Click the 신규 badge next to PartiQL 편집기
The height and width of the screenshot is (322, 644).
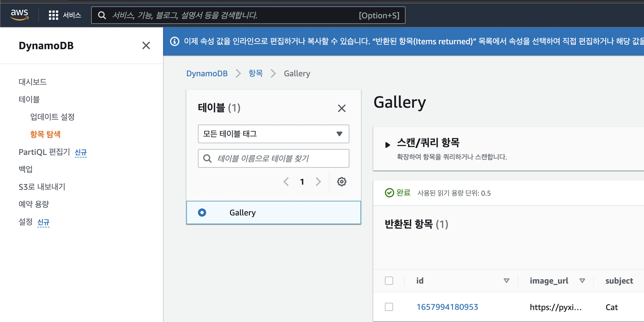(81, 152)
